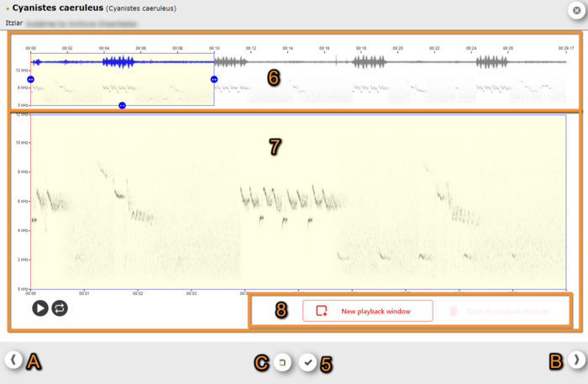Click the left selection handle on overview
Image resolution: width=588 pixels, height=384 pixels.
coord(31,79)
